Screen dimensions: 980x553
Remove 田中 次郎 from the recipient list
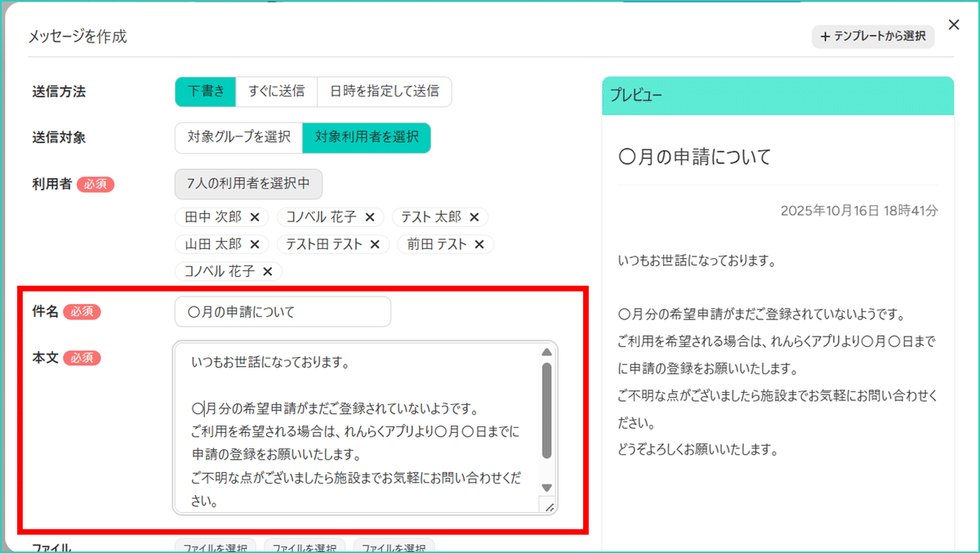click(256, 216)
